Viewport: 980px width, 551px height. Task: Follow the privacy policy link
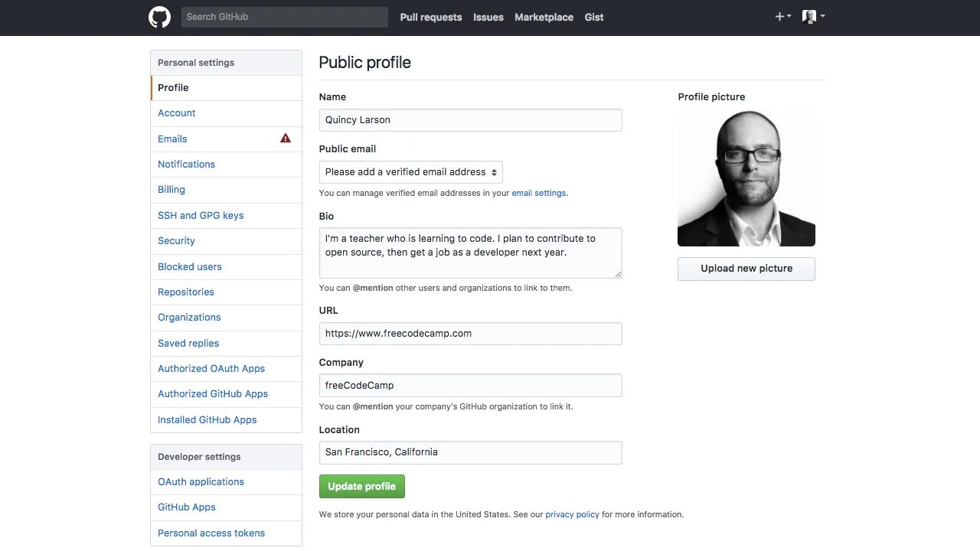click(x=572, y=514)
